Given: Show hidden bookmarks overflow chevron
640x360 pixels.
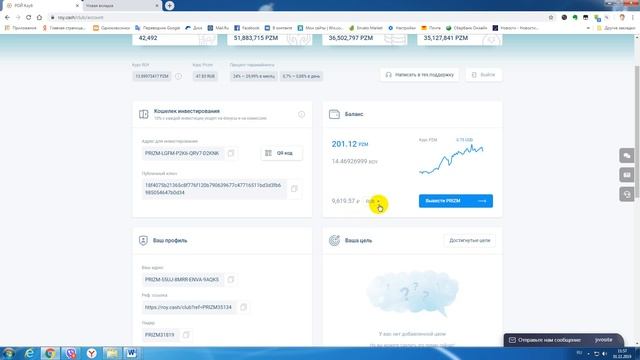Looking at the screenshot, I should (x=588, y=28).
